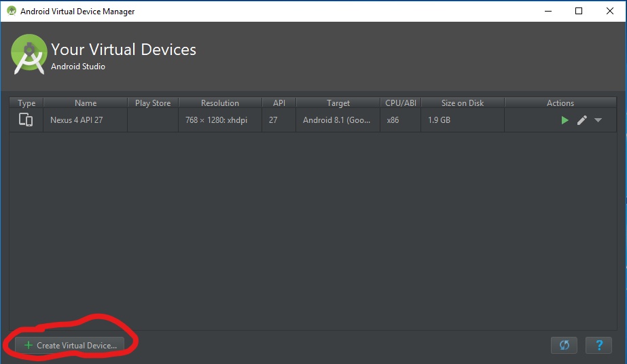Sort by the Resolution column header
627x364 pixels.
click(x=220, y=103)
